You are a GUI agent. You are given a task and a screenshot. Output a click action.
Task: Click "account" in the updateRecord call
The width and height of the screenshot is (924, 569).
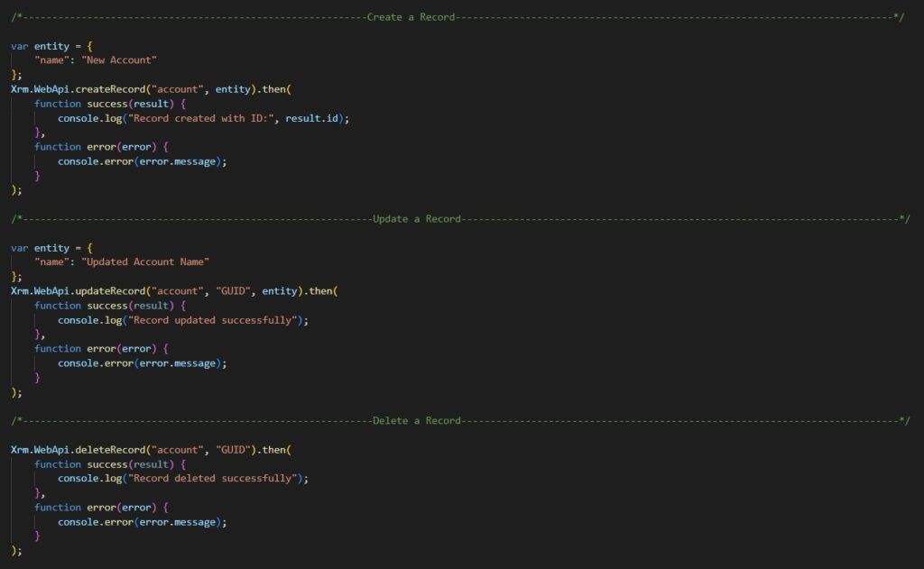178,291
